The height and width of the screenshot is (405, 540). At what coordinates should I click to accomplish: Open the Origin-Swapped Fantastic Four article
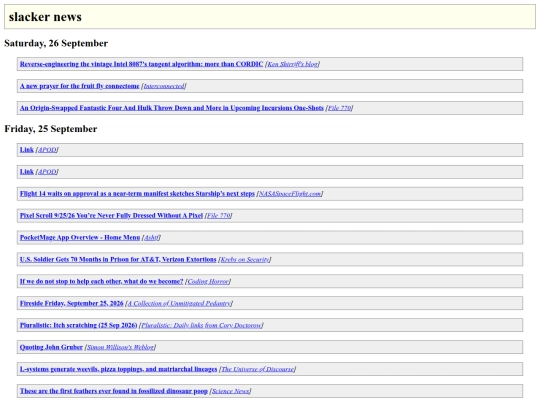(x=172, y=108)
